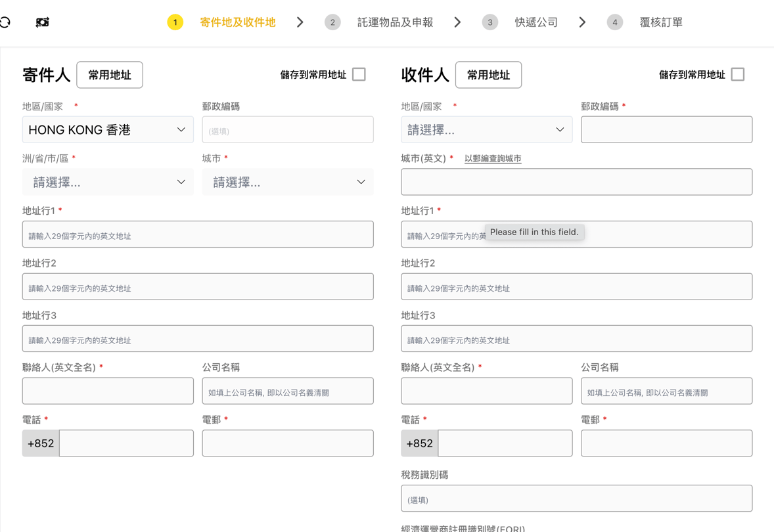Enable sender's 儲存到常用地址 checkbox
The width and height of the screenshot is (774, 532).
point(359,74)
